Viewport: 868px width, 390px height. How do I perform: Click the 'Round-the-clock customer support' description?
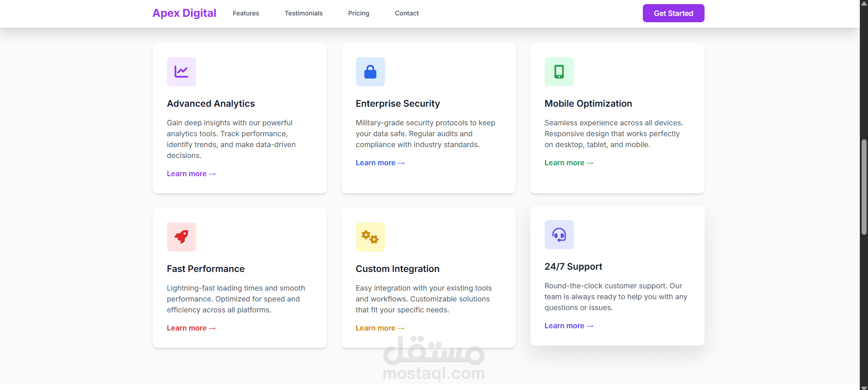click(616, 296)
